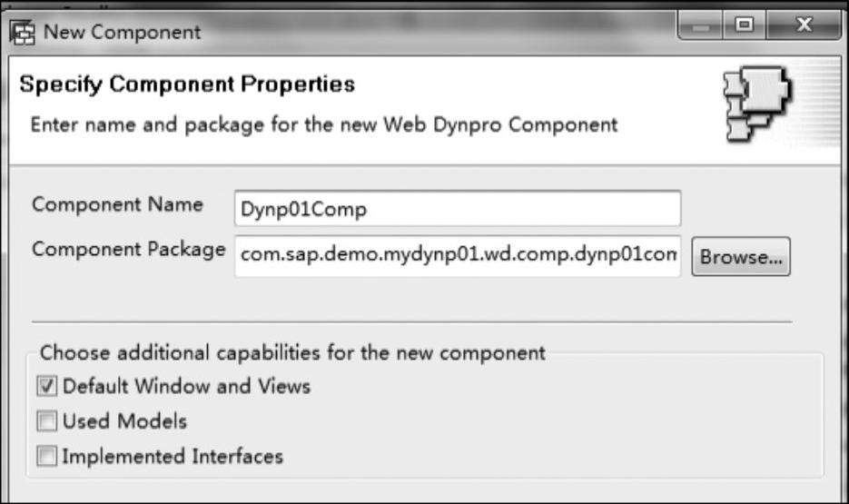Click the 'Enter name and package' description text

click(x=324, y=124)
